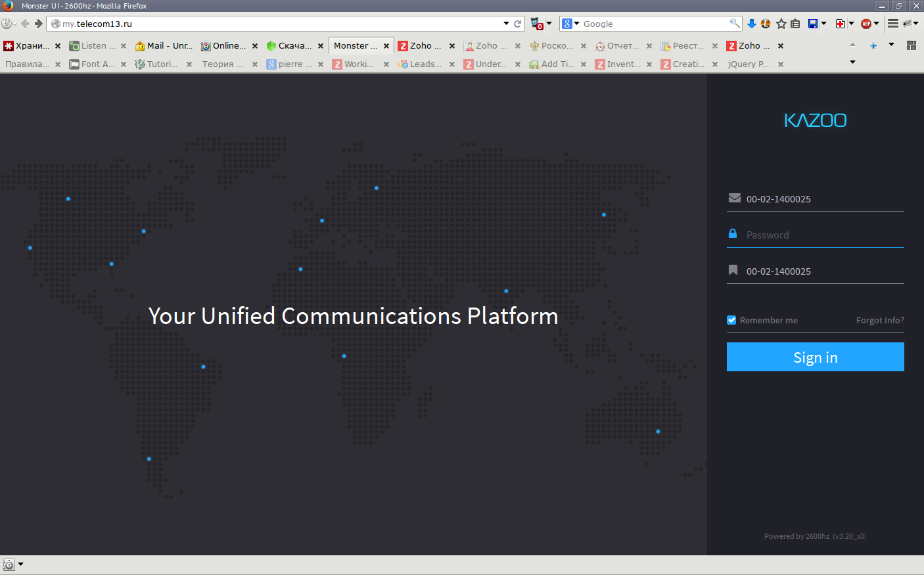924x575 pixels.
Task: Open the URL bar history dropdown
Action: pos(506,24)
